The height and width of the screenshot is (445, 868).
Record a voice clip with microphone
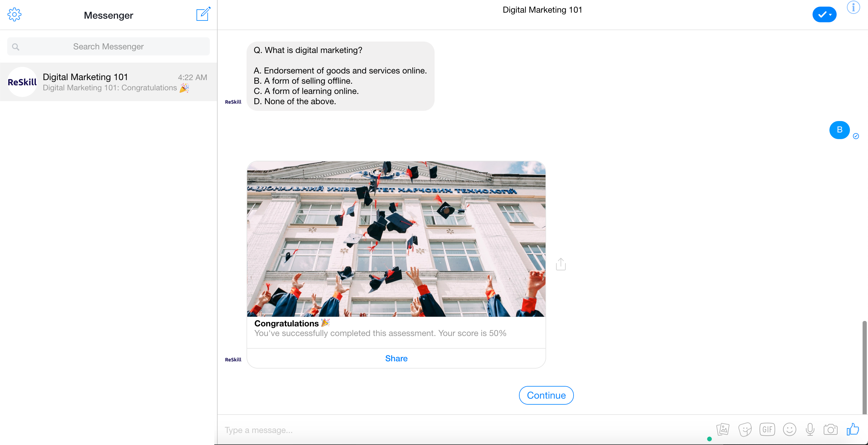(x=810, y=429)
